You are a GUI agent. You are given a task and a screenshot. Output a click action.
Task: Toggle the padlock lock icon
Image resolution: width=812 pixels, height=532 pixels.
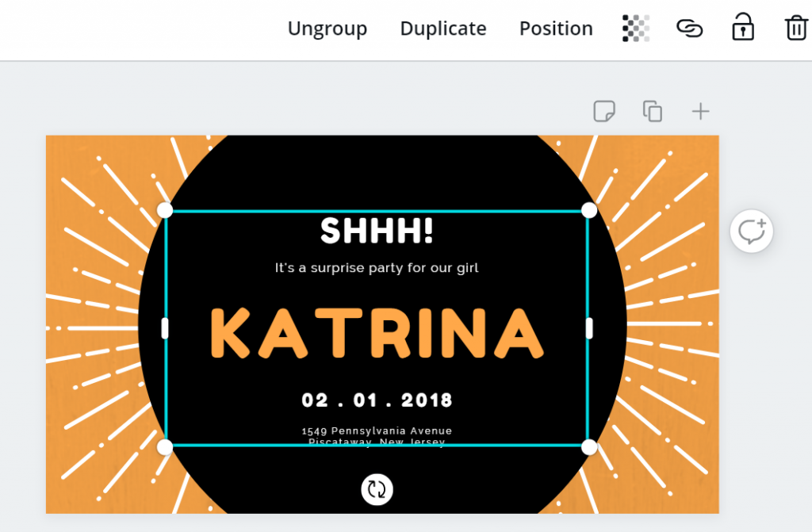tap(742, 26)
